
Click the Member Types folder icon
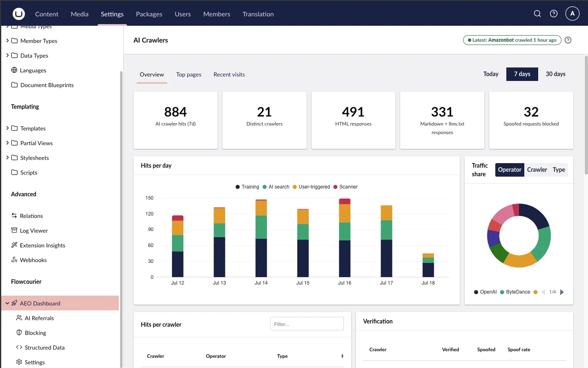tap(14, 40)
